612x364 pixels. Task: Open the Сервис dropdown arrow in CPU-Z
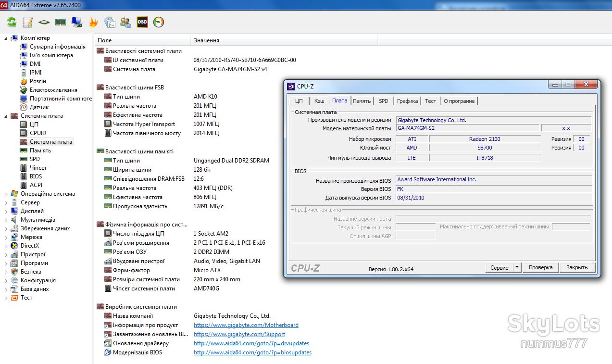click(517, 267)
